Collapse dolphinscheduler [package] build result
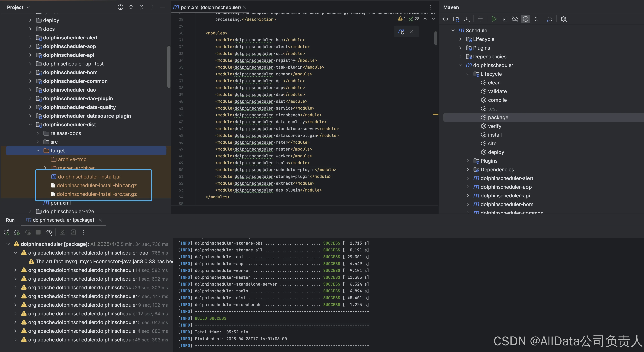The image size is (644, 352). click(8, 244)
